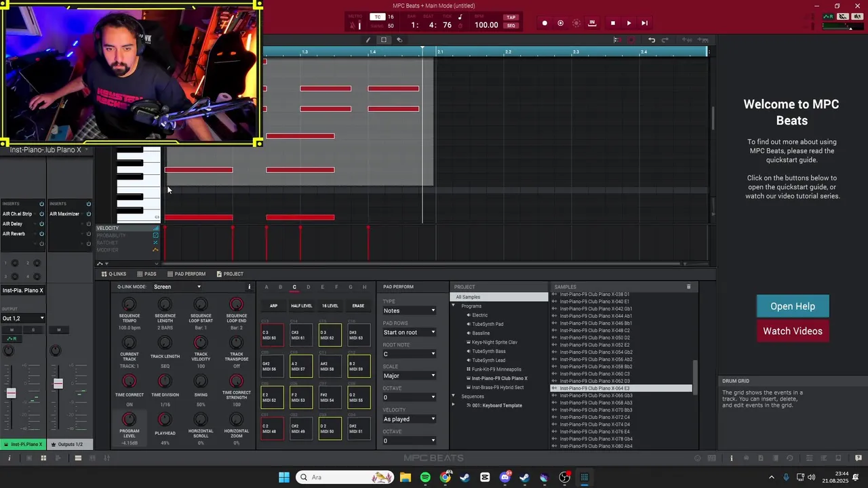The image size is (868, 488).
Task: Select the marquee selection tool
Action: [x=384, y=40]
